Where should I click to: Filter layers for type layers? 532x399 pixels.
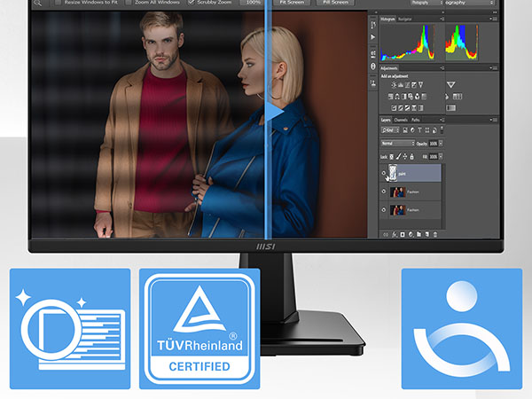point(419,130)
